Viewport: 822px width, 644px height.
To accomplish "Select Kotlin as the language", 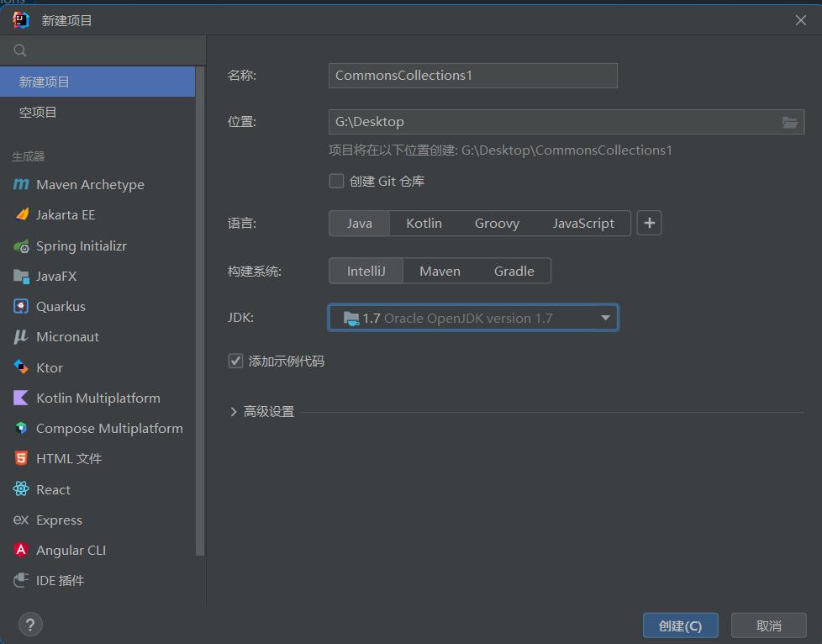I will pos(424,224).
